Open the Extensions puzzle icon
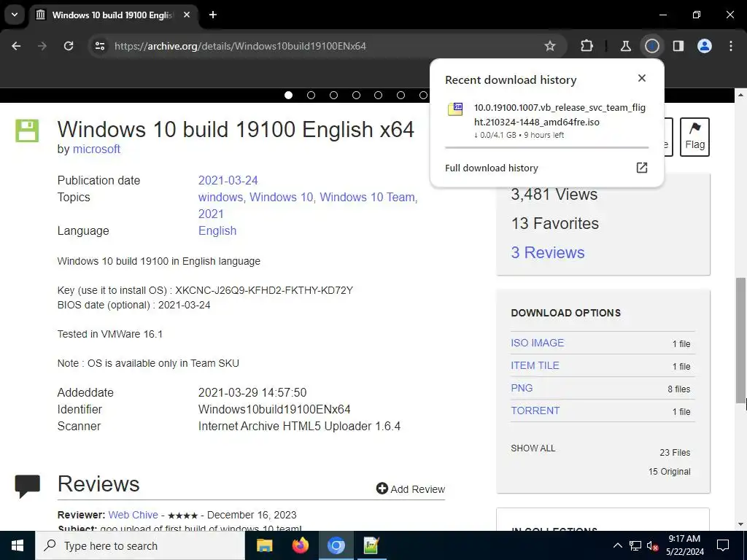747x560 pixels. point(587,46)
